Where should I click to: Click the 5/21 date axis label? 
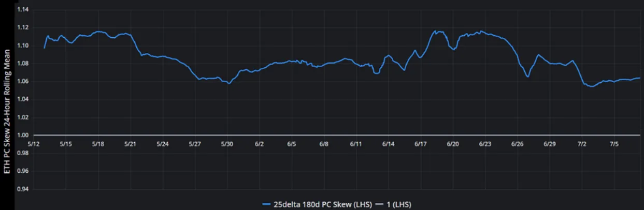pyautogui.click(x=130, y=144)
